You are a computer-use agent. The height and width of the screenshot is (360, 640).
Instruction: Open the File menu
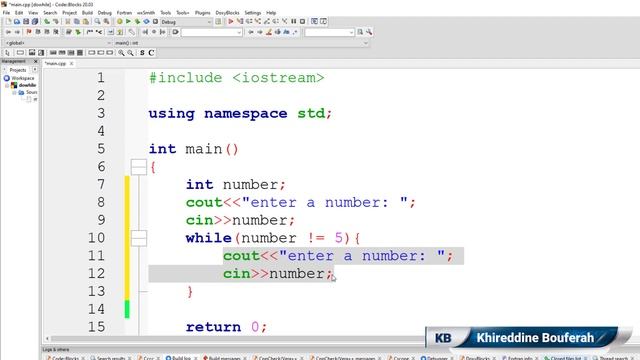pos(7,13)
